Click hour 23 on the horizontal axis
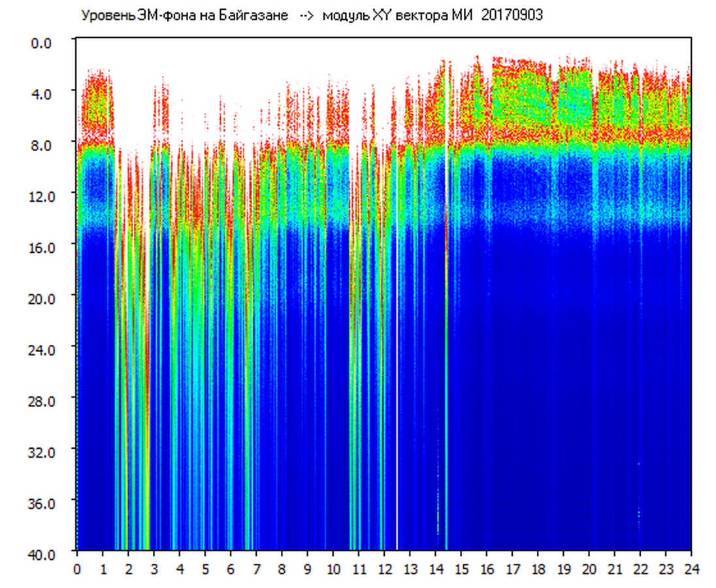This screenshot has width=716, height=588. [x=666, y=569]
